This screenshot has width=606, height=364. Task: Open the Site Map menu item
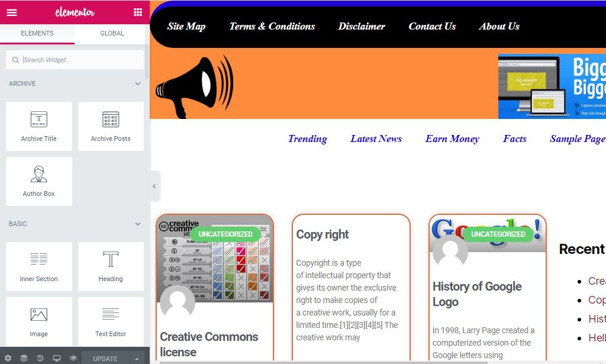pyautogui.click(x=186, y=26)
